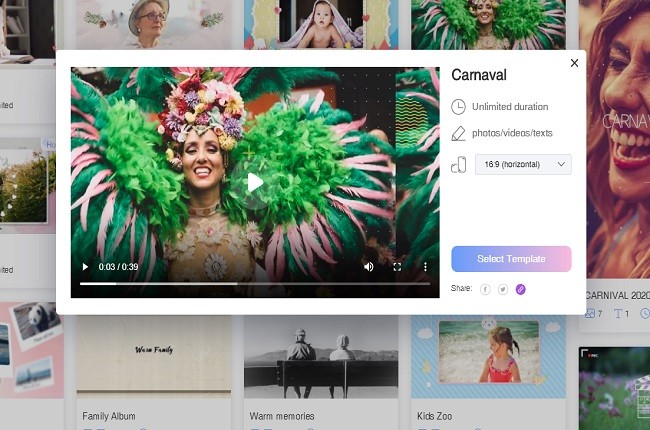Open the panda polaroid template thumbnail

[32, 350]
